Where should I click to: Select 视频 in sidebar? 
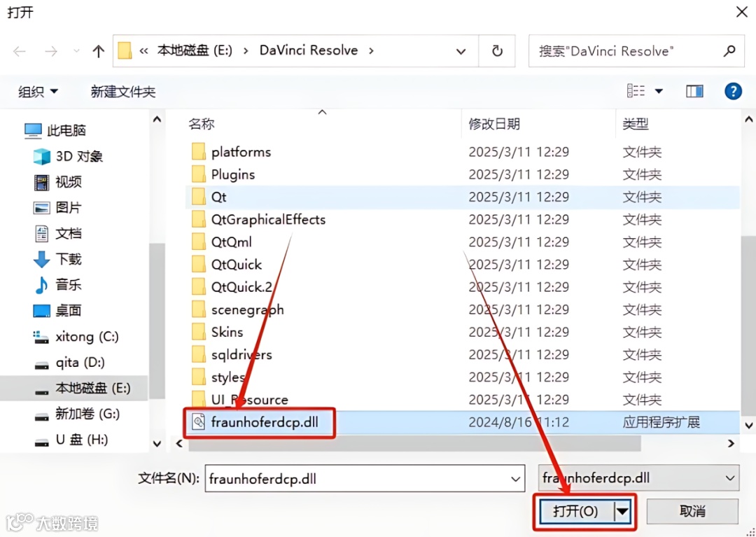click(58, 182)
